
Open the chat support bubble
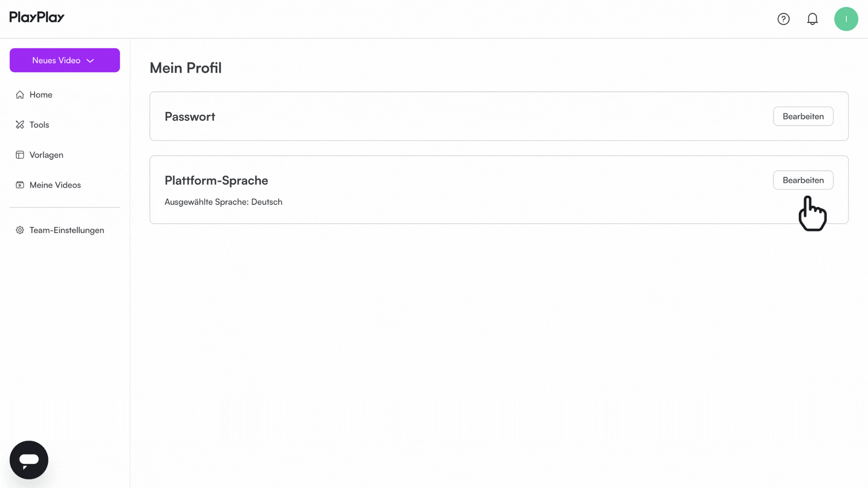(29, 460)
